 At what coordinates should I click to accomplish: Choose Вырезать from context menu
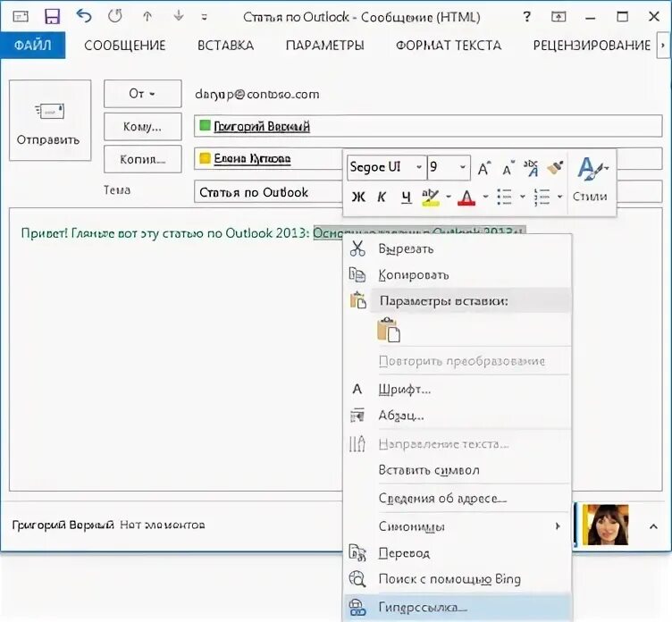458,248
